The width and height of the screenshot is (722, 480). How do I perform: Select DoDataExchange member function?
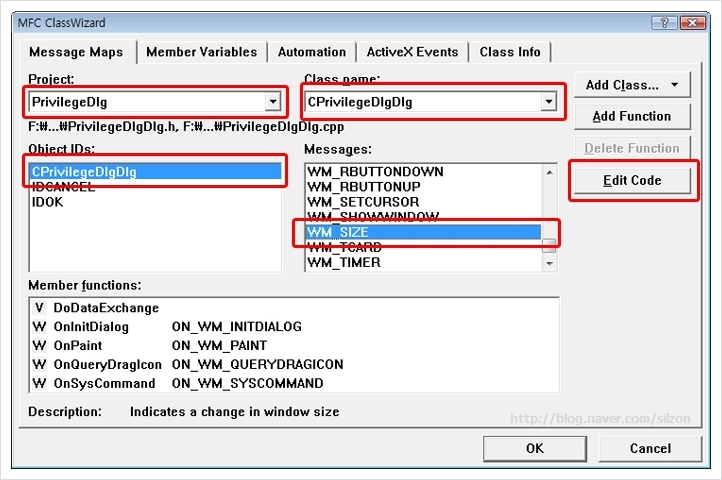click(294, 308)
